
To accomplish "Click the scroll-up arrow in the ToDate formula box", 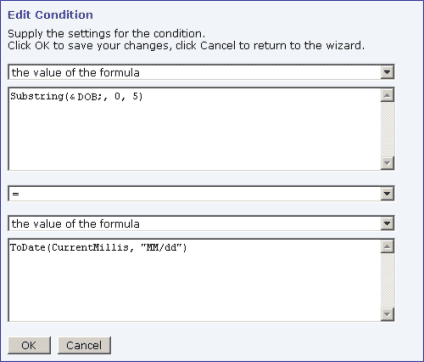I will point(387,246).
